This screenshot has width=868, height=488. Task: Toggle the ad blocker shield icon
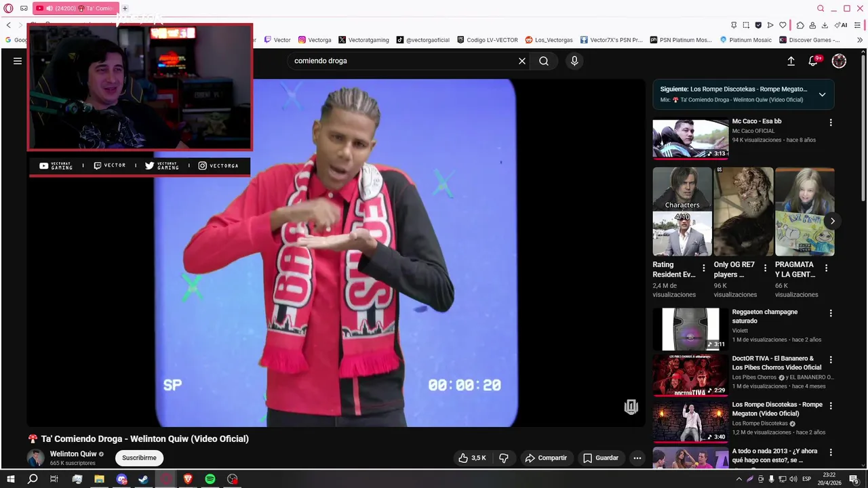pos(758,25)
